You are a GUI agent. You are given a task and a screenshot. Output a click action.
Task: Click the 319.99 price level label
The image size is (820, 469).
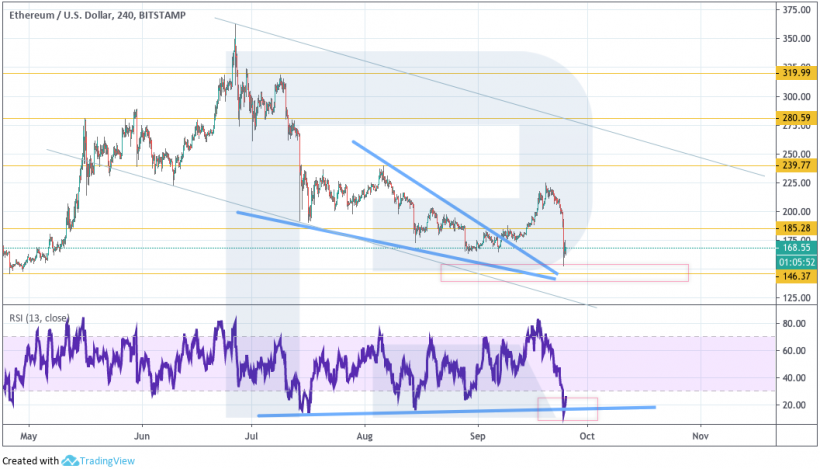tap(796, 73)
